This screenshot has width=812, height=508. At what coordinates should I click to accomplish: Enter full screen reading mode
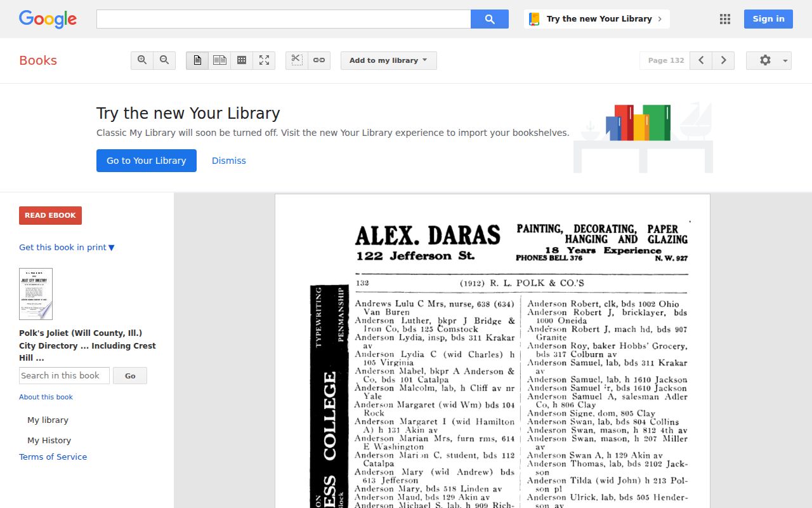tap(264, 60)
